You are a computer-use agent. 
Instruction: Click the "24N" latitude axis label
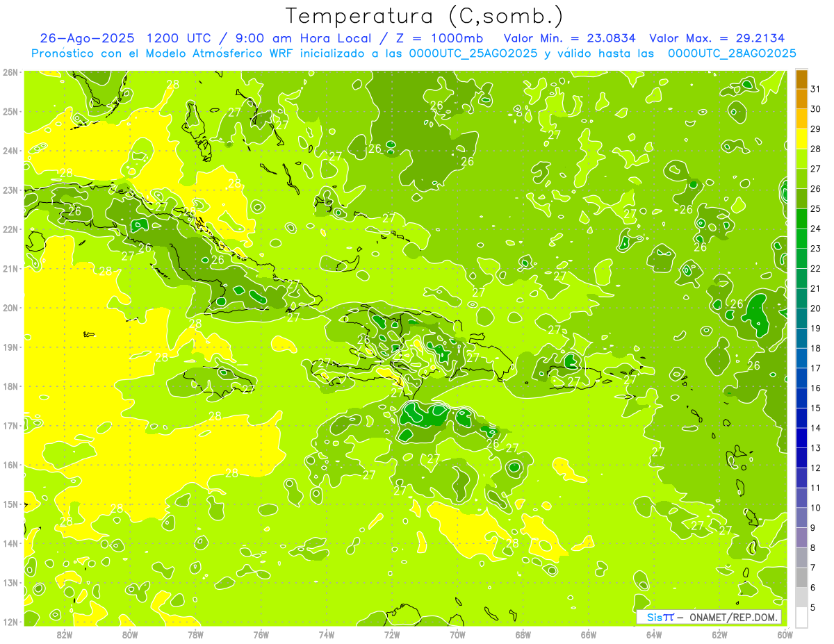pyautogui.click(x=10, y=151)
